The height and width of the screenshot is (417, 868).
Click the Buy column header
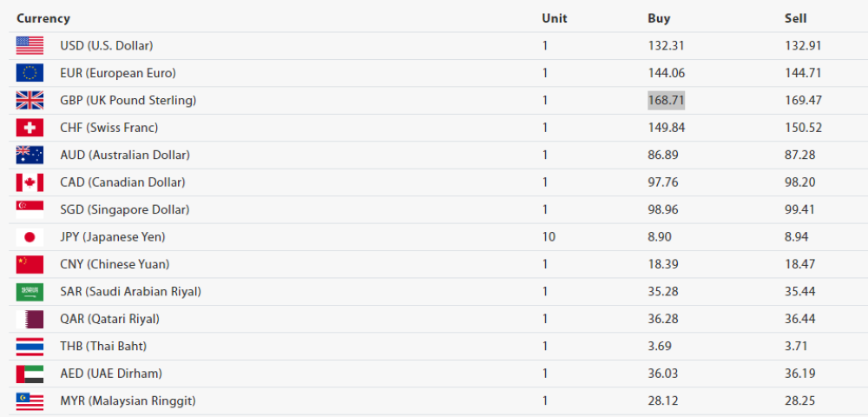coord(659,18)
